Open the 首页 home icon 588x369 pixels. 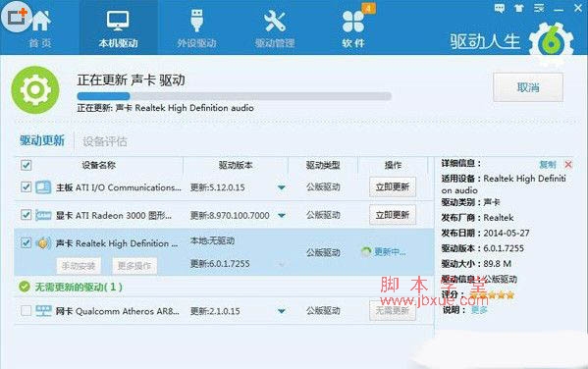[41, 21]
